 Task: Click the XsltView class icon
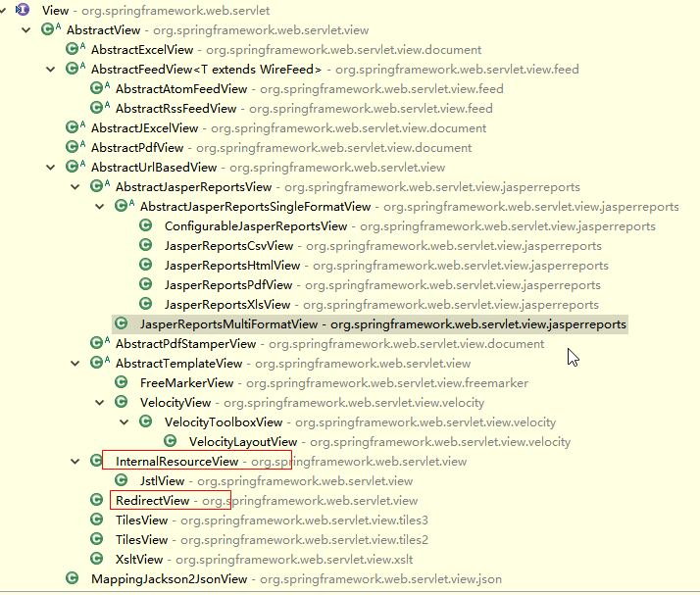(x=97, y=559)
